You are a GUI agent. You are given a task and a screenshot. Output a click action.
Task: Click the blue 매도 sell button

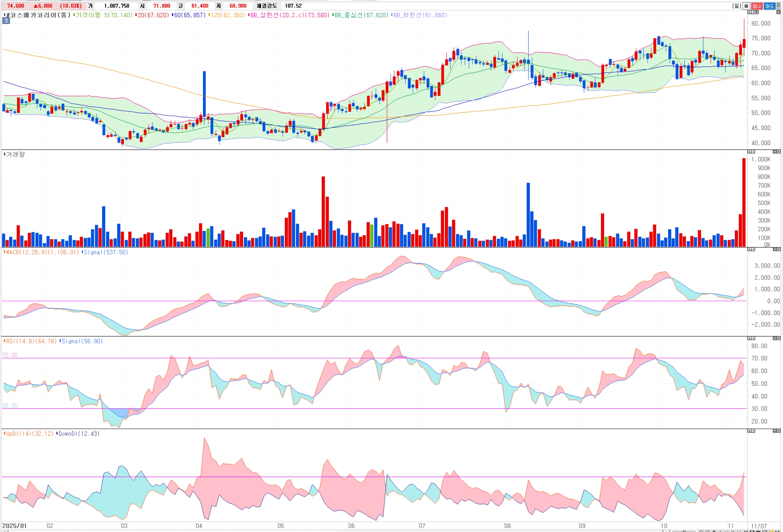click(769, 6)
